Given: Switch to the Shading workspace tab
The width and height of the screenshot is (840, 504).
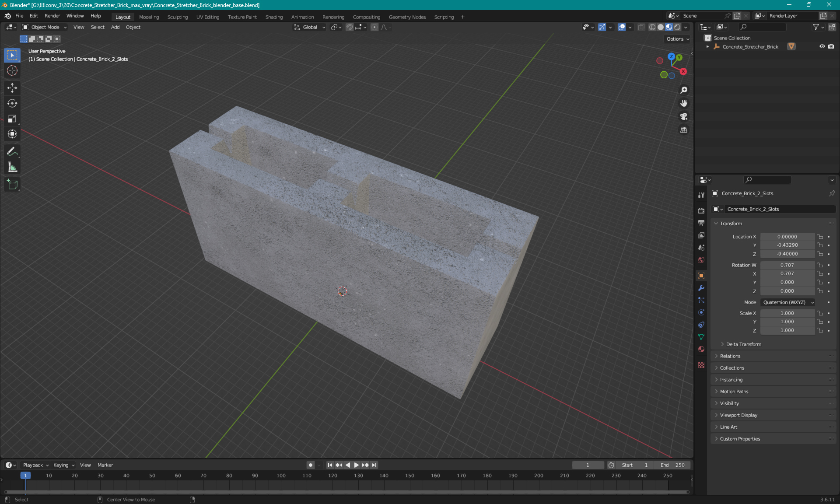Looking at the screenshot, I should tap(274, 17).
